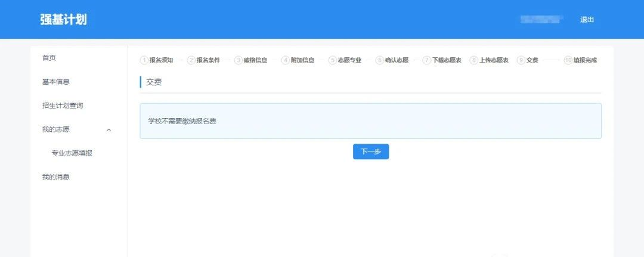Click the 下一步 button
The image size is (644, 257).
(370, 151)
